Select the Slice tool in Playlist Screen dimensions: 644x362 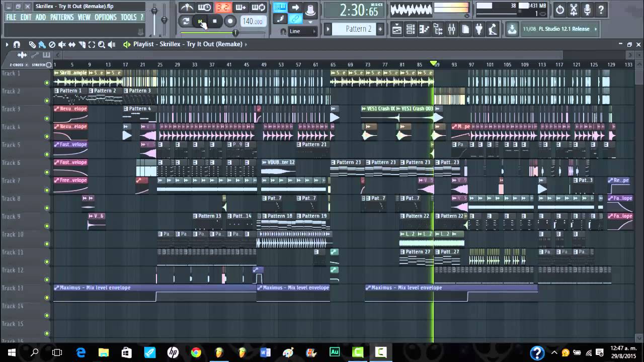pos(82,45)
